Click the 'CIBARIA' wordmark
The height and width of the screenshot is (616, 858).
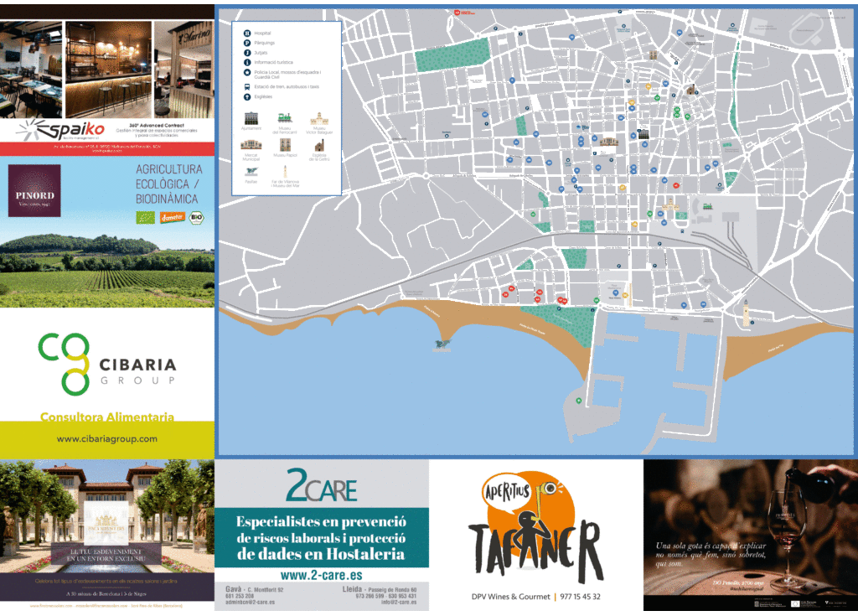(x=137, y=365)
